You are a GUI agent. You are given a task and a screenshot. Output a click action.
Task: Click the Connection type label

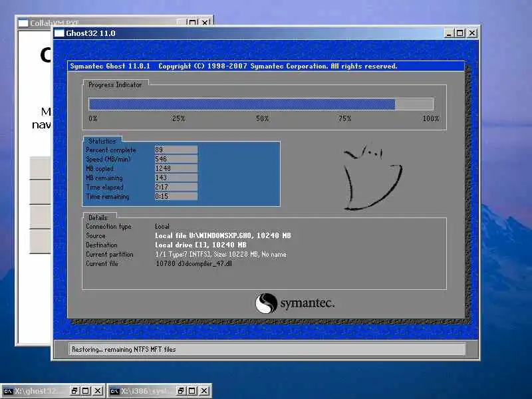(x=108, y=226)
